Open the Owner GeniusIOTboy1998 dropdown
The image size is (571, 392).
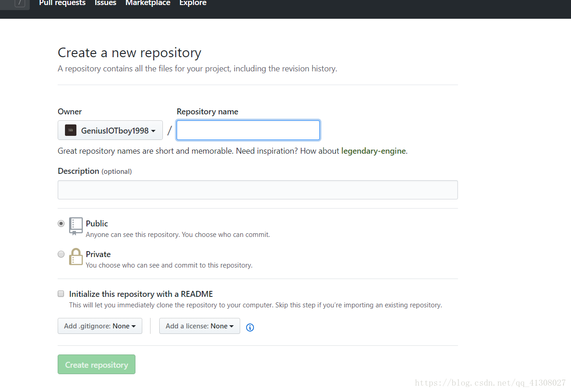[x=110, y=130]
